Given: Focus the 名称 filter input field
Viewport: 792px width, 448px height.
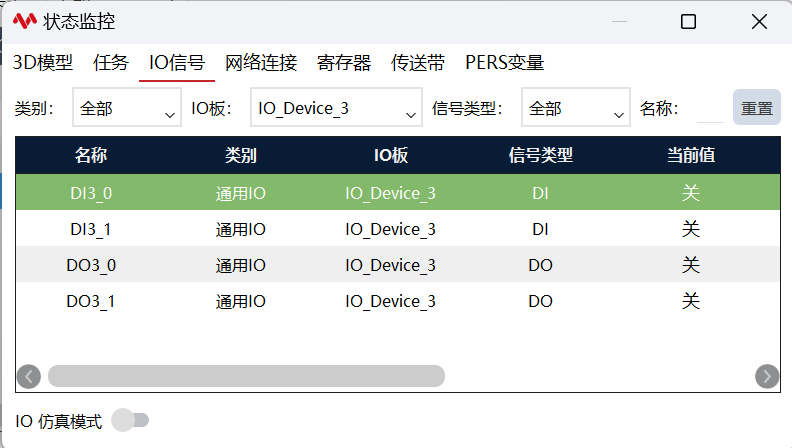Looking at the screenshot, I should [x=710, y=109].
